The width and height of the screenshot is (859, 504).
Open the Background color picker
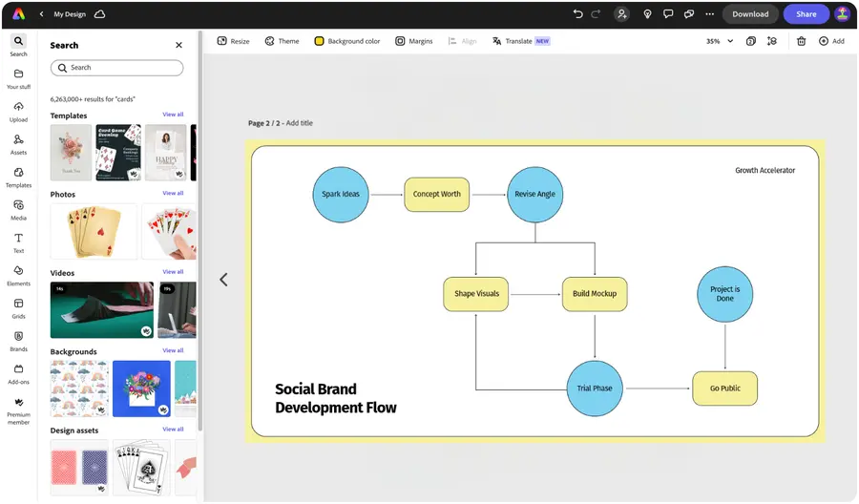347,41
